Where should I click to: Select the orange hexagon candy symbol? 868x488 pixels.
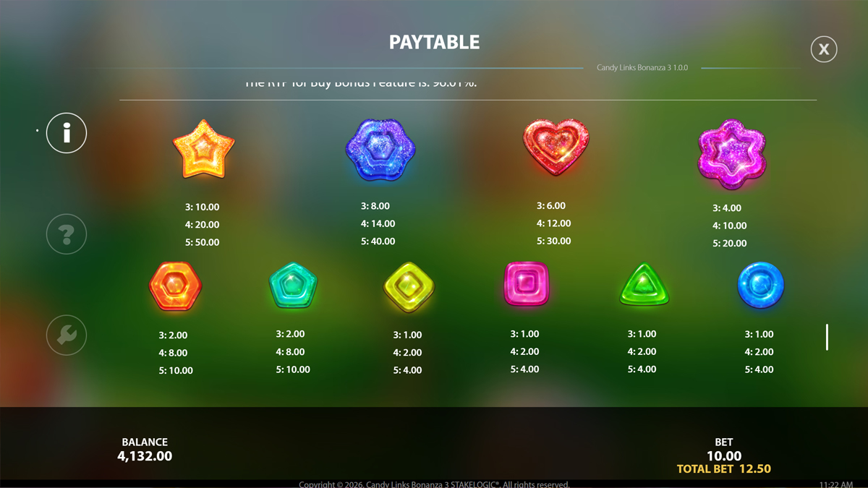click(176, 286)
